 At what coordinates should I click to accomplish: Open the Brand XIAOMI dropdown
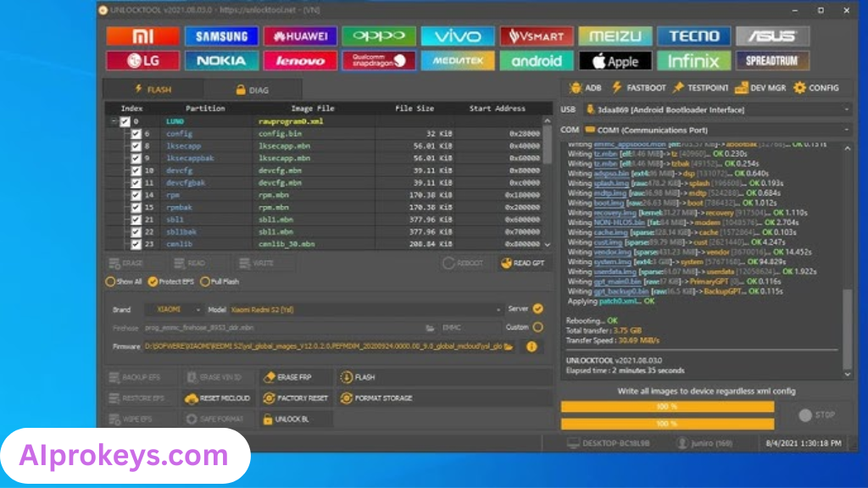tap(174, 310)
